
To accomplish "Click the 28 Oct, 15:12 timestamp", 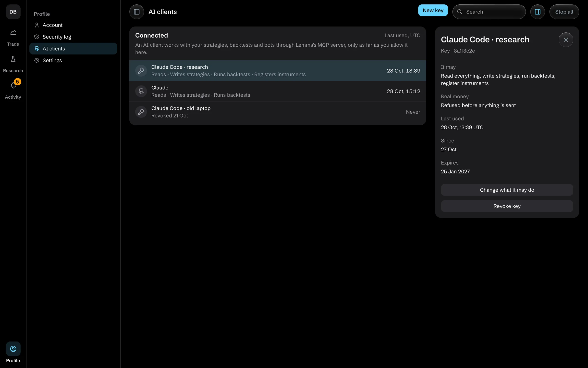I will pyautogui.click(x=403, y=91).
